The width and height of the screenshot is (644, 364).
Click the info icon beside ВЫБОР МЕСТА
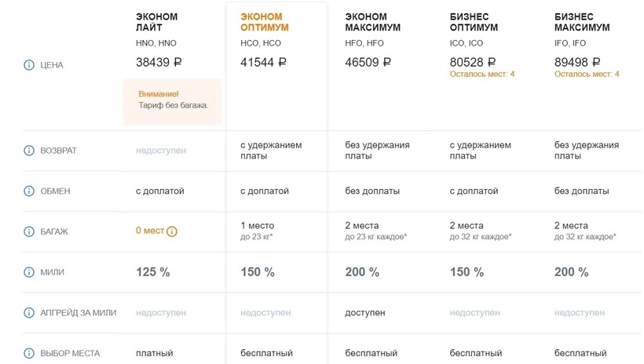(30, 354)
